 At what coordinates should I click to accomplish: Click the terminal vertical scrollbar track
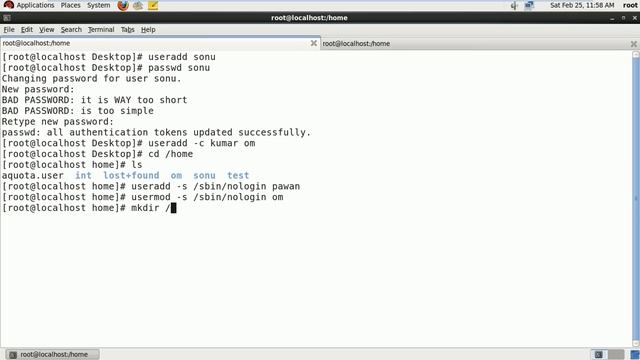(636, 199)
